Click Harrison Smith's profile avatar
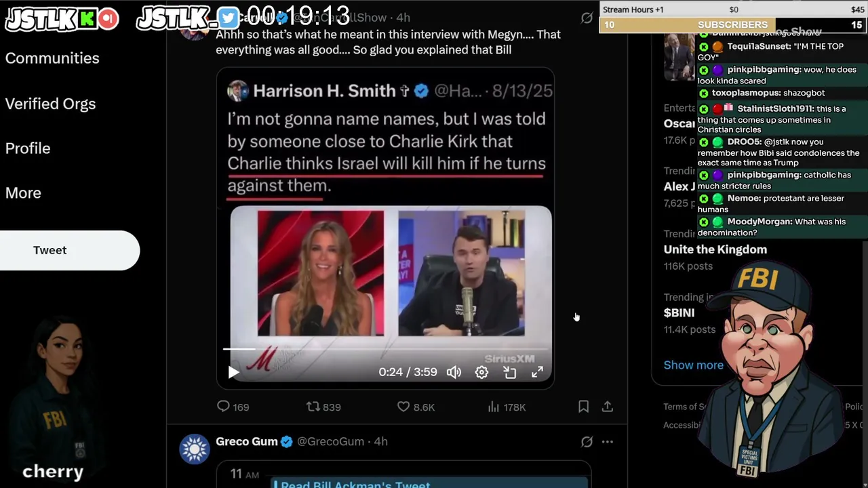868x488 pixels. (x=237, y=91)
